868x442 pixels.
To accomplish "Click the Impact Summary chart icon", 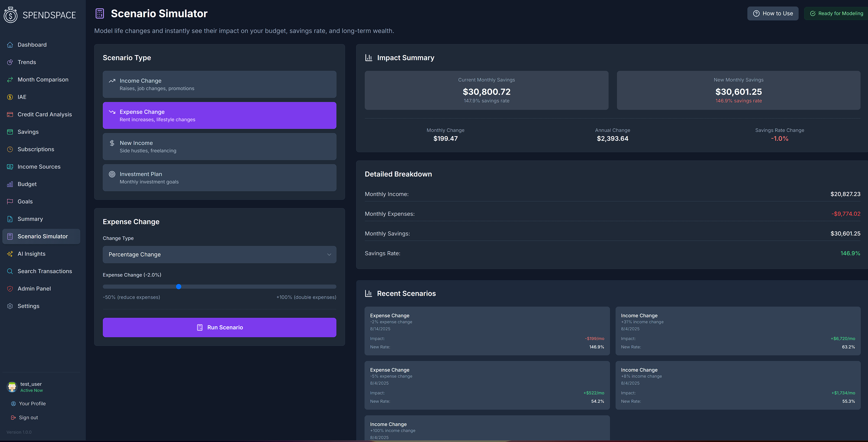I will [x=369, y=58].
